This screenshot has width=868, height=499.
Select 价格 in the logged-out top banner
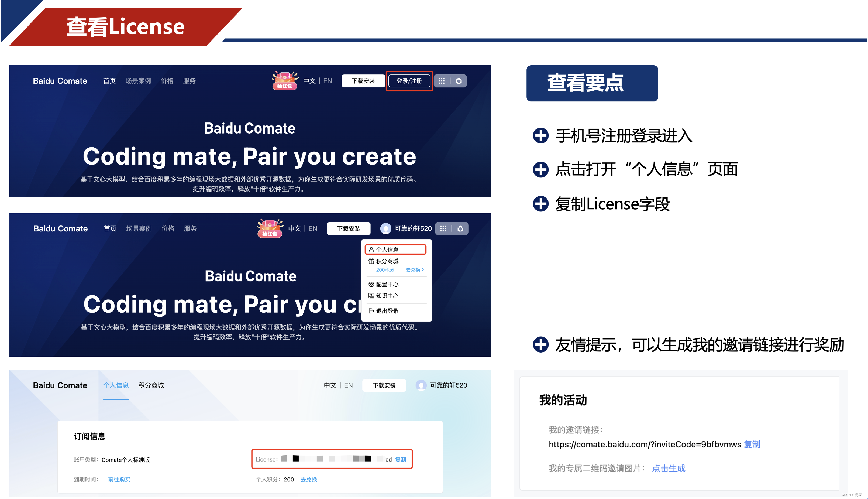click(167, 81)
